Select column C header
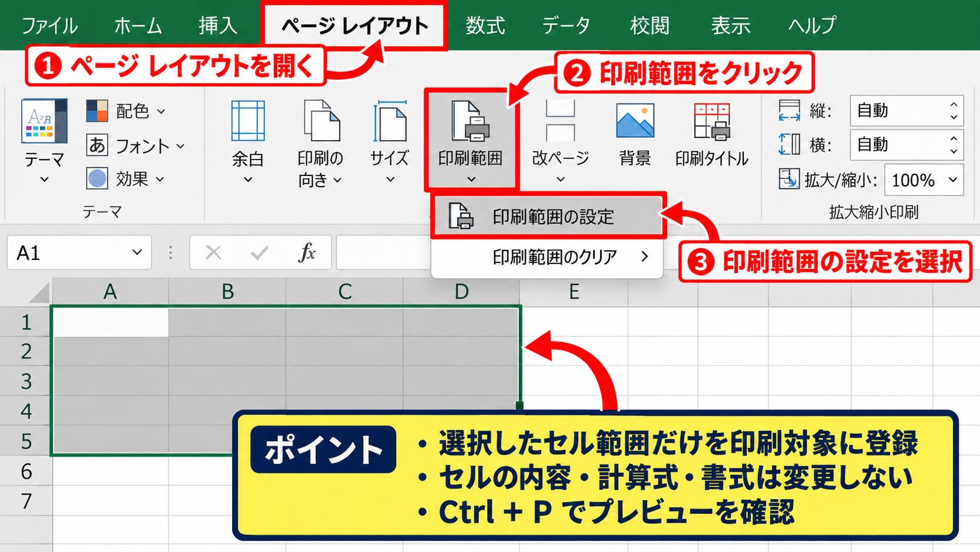 tap(345, 292)
